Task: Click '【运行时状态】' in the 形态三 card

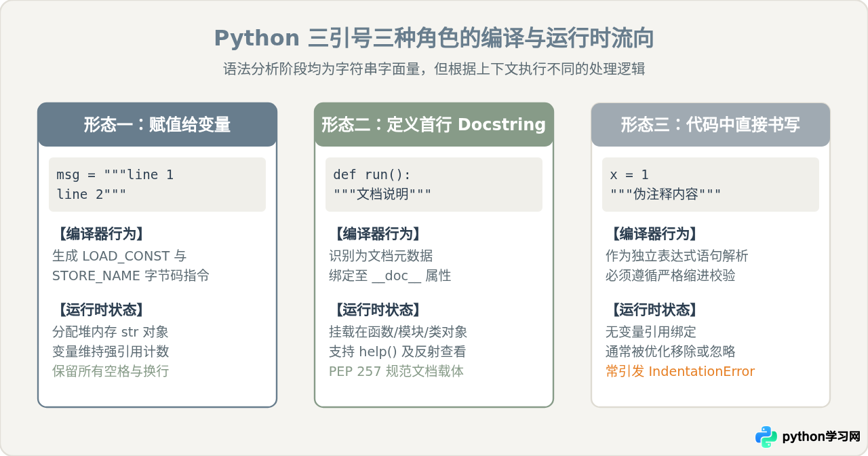Action: (654, 310)
